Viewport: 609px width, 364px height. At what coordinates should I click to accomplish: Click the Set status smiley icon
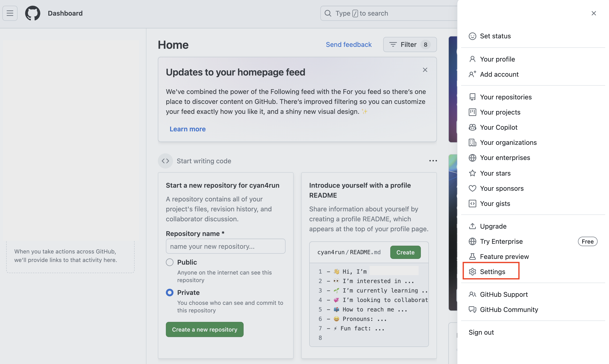pos(472,36)
